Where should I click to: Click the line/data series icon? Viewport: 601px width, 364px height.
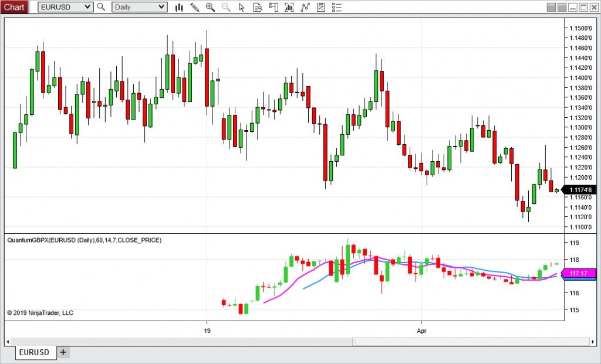point(305,7)
